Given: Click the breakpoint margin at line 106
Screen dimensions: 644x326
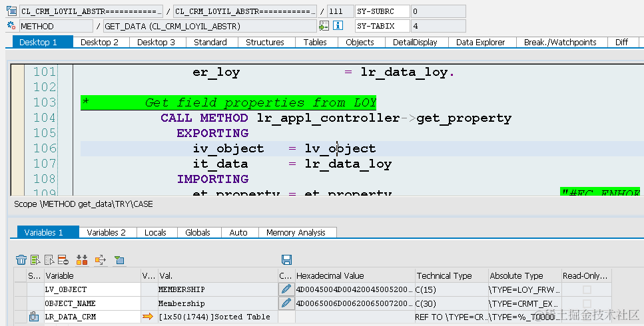Looking at the screenshot, I should pos(18,148).
